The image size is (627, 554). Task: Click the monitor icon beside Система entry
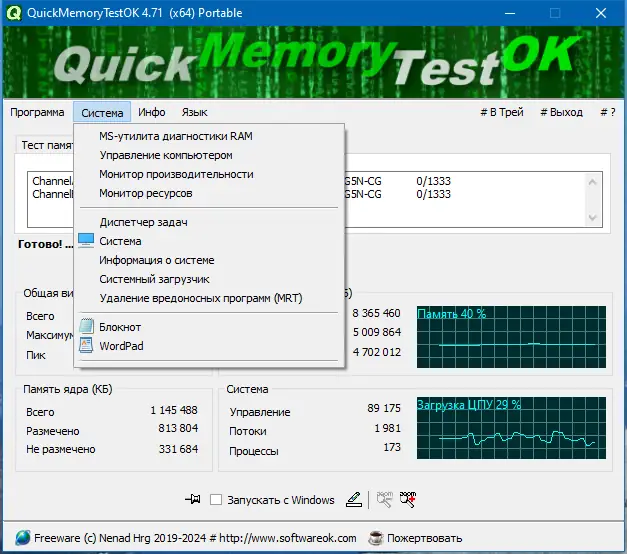(x=86, y=240)
